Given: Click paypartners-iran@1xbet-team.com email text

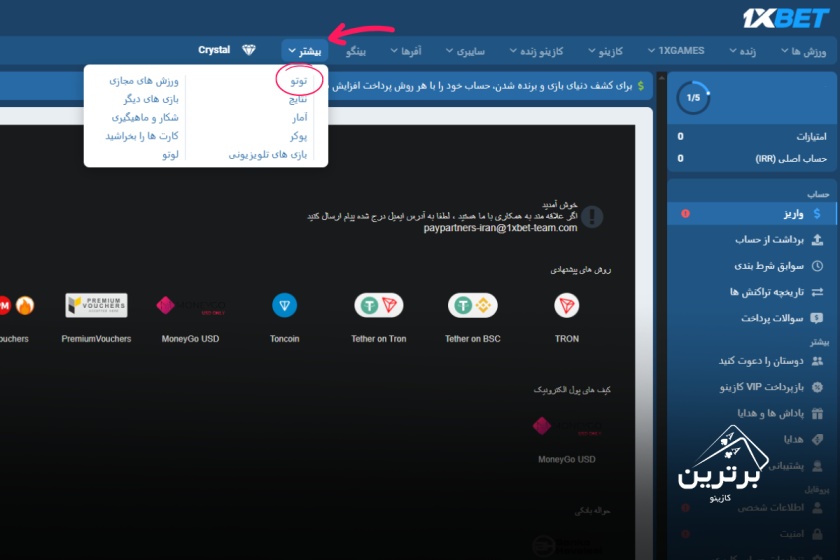Looking at the screenshot, I should (x=500, y=228).
